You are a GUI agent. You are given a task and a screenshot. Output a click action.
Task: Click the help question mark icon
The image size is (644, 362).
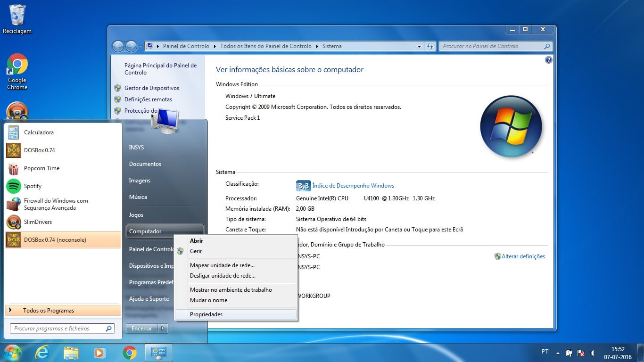tap(548, 60)
